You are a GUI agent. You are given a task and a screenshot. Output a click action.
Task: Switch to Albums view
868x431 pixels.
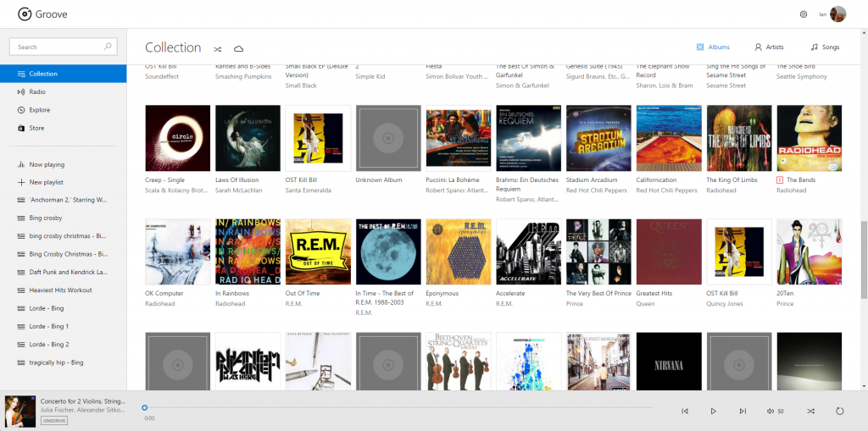713,47
